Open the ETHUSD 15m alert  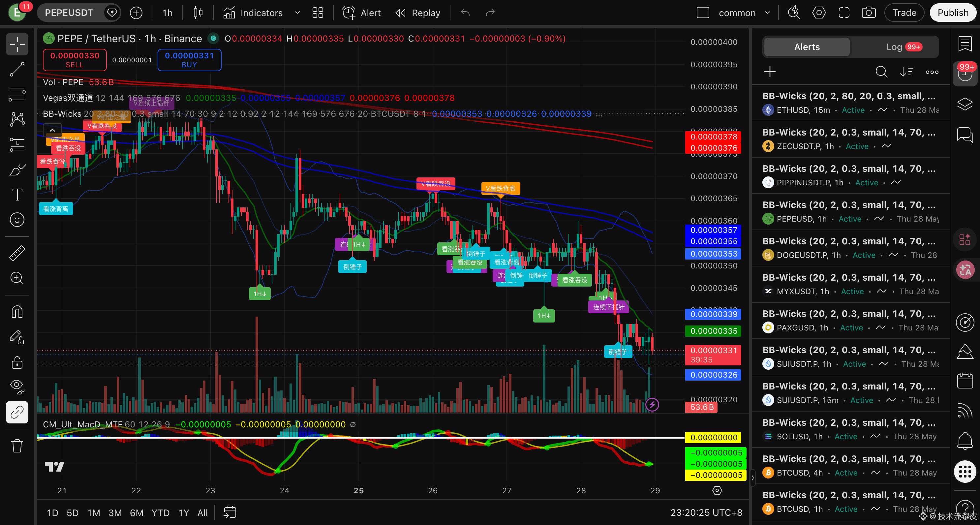(x=850, y=103)
